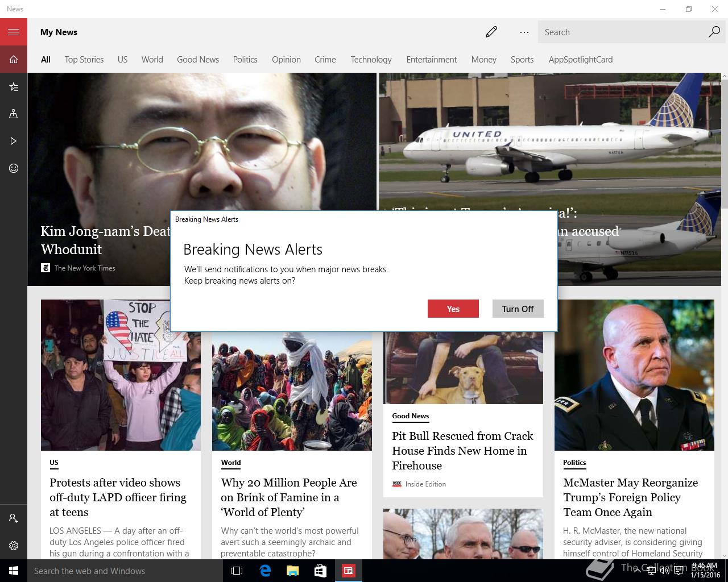Click Yes to keep alerts on

pos(453,309)
